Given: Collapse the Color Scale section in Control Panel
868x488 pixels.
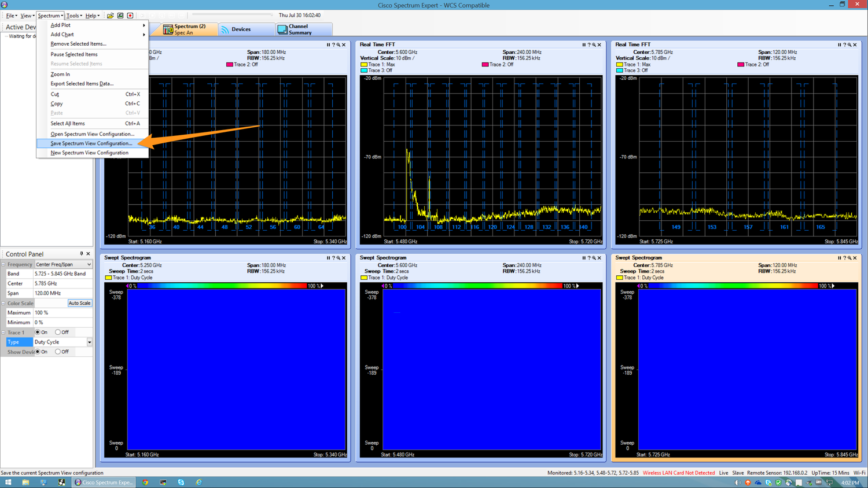Looking at the screenshot, I should point(5,302).
